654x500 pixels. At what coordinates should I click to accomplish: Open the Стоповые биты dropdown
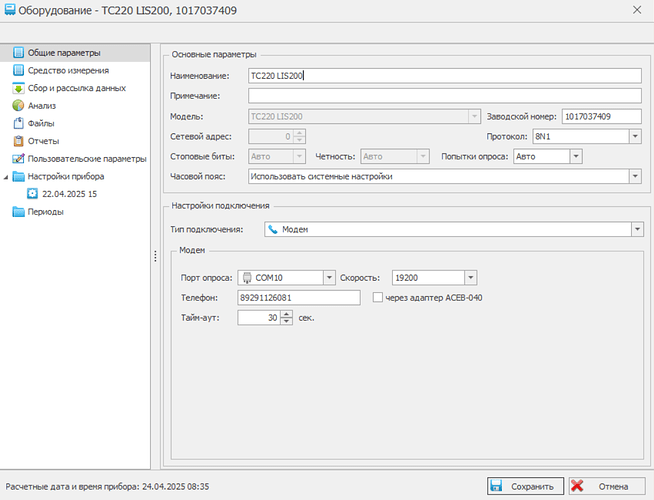click(x=299, y=156)
